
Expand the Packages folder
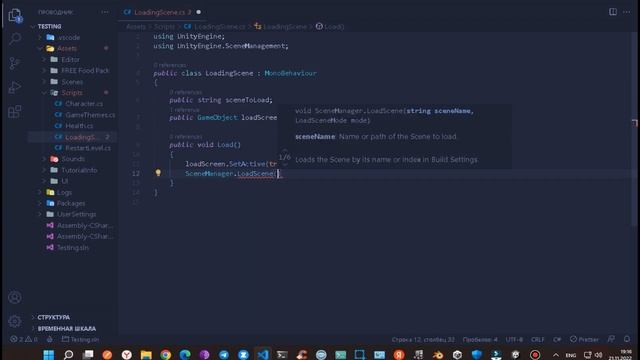tap(71, 203)
